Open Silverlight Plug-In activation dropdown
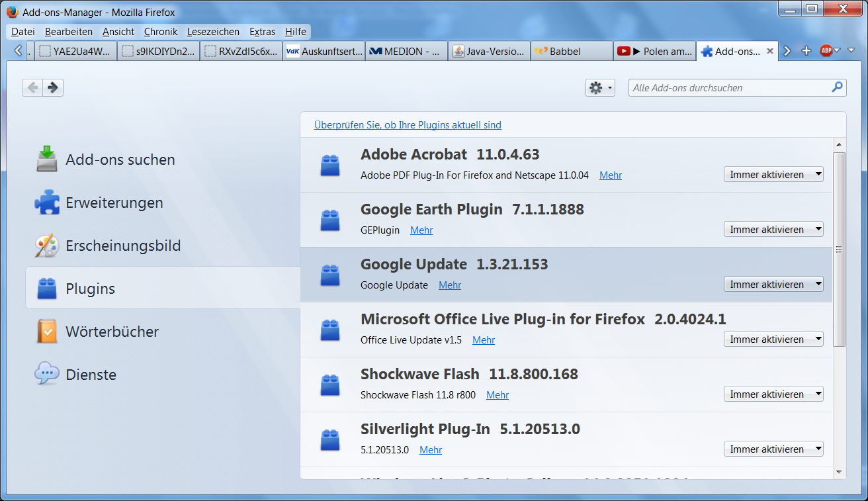Screen dimensions: 868x501 (x=773, y=449)
